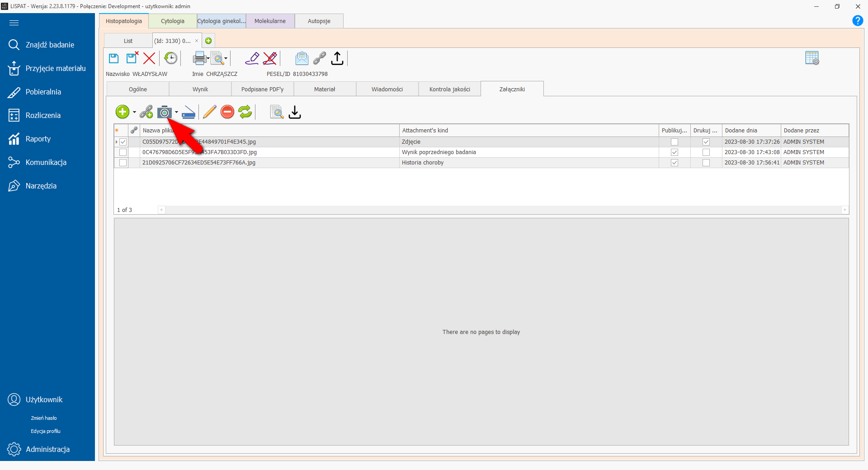Click the camera capture attachment icon
868x470 pixels.
164,112
